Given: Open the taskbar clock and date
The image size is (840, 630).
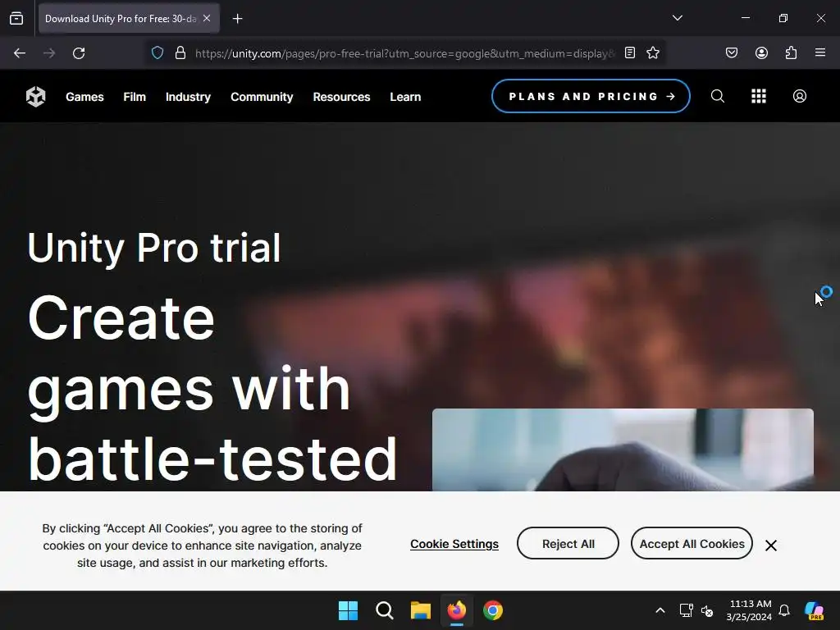Looking at the screenshot, I should (x=749, y=610).
